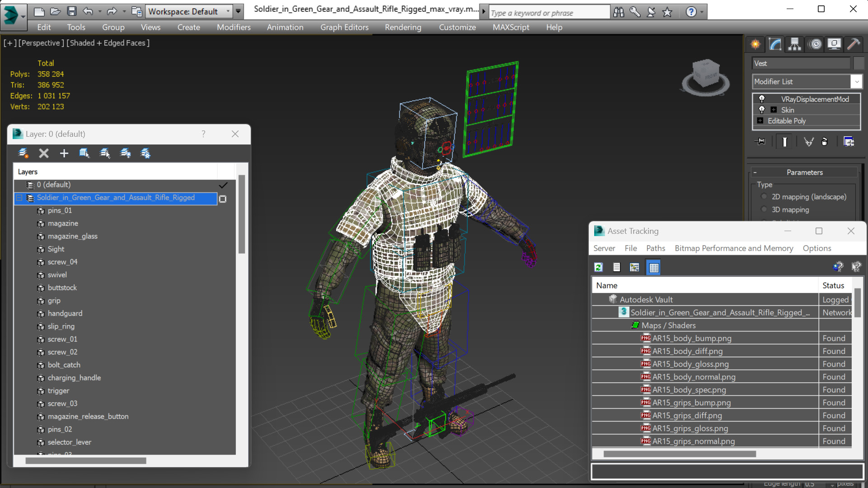Screen dimensions: 868x488
Task: Open the MAXScript menu
Action: [511, 27]
